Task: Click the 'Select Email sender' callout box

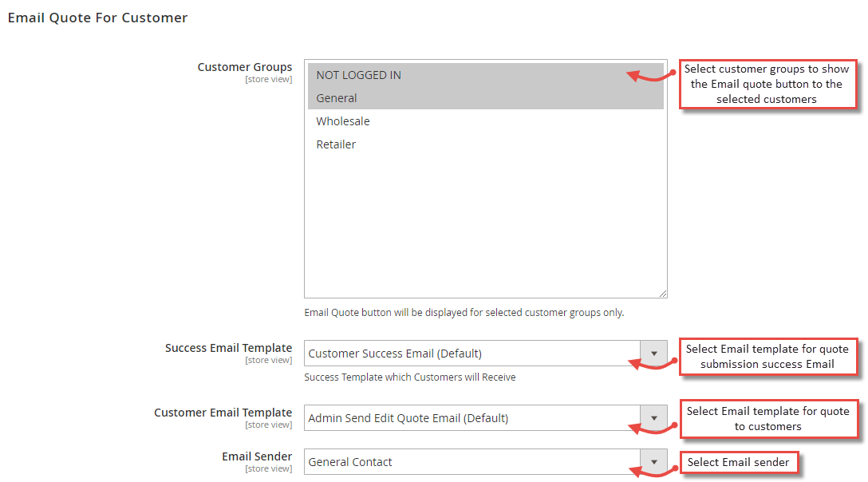Action: click(738, 462)
